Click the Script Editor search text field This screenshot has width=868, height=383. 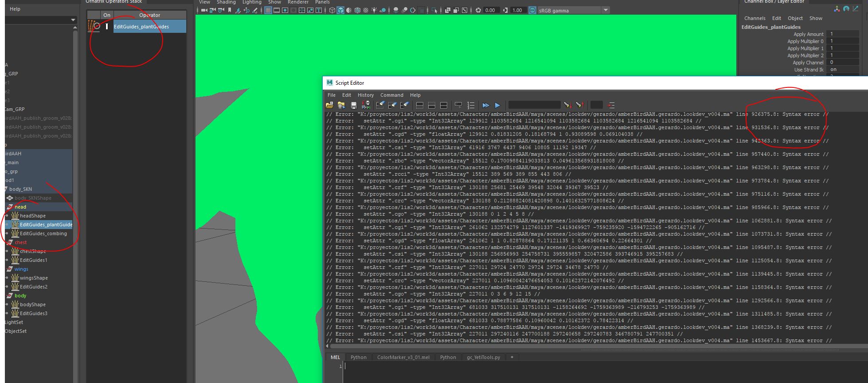coord(534,105)
